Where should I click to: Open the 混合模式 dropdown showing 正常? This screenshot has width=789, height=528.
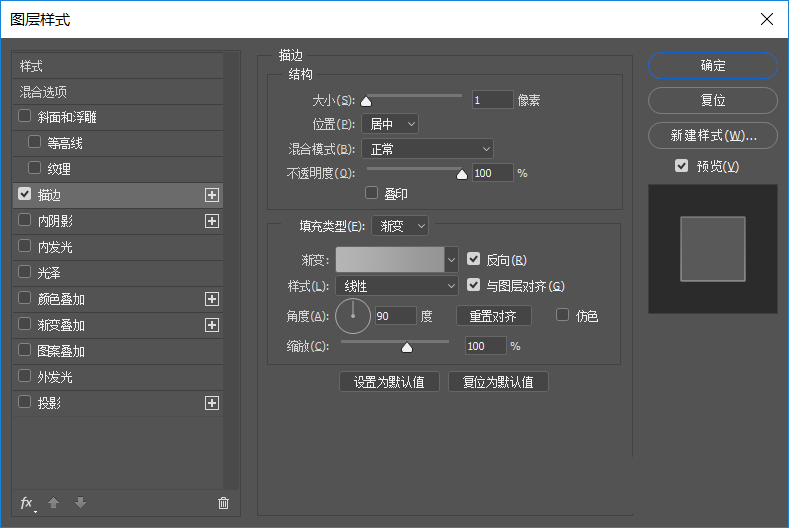point(427,149)
